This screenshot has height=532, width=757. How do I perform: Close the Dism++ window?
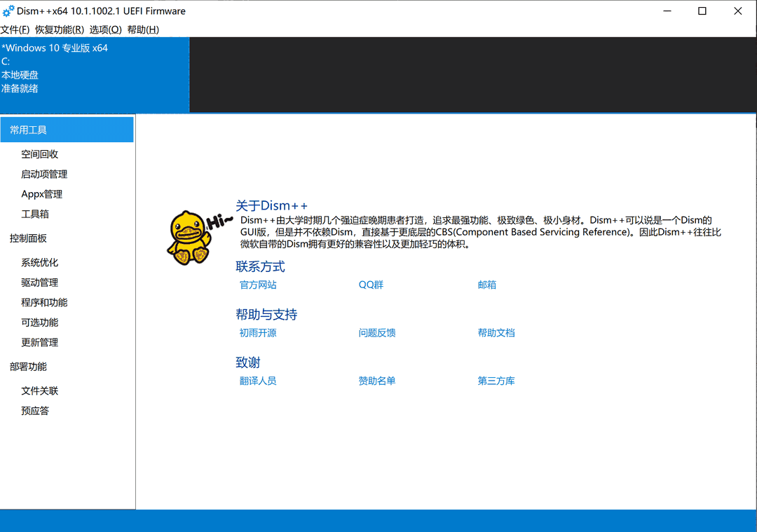tap(737, 11)
